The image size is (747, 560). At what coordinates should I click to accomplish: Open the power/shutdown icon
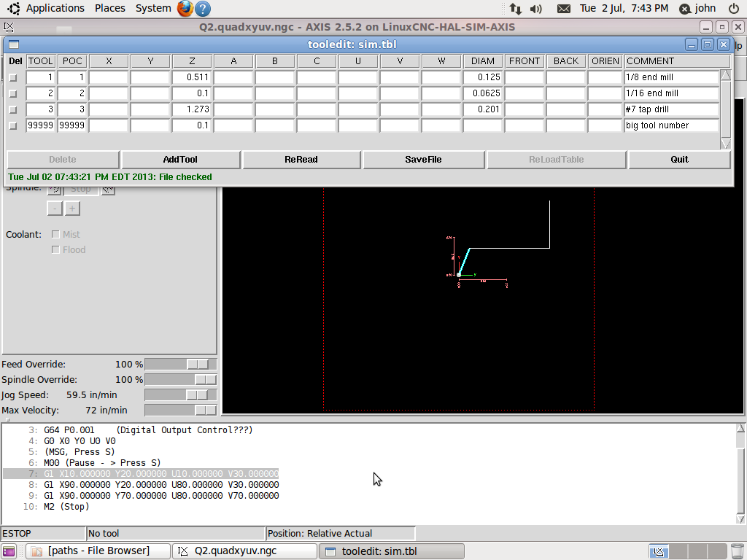pos(734,9)
